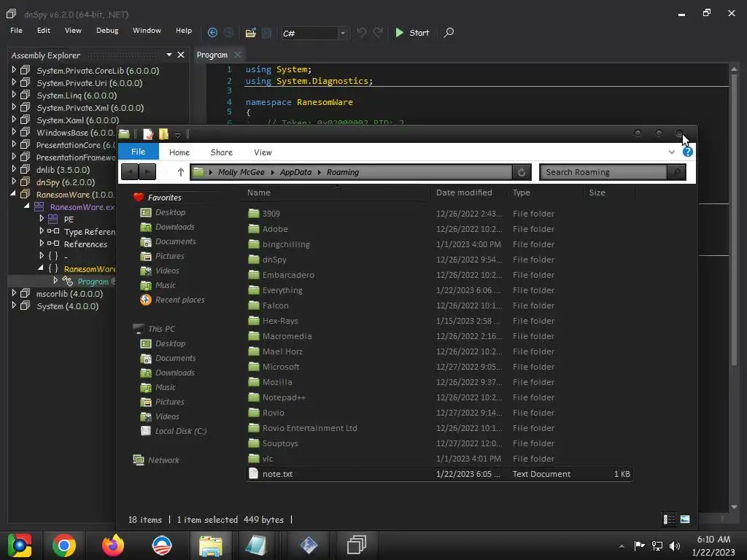Click dnSpy navigate forward arrow icon

(229, 32)
